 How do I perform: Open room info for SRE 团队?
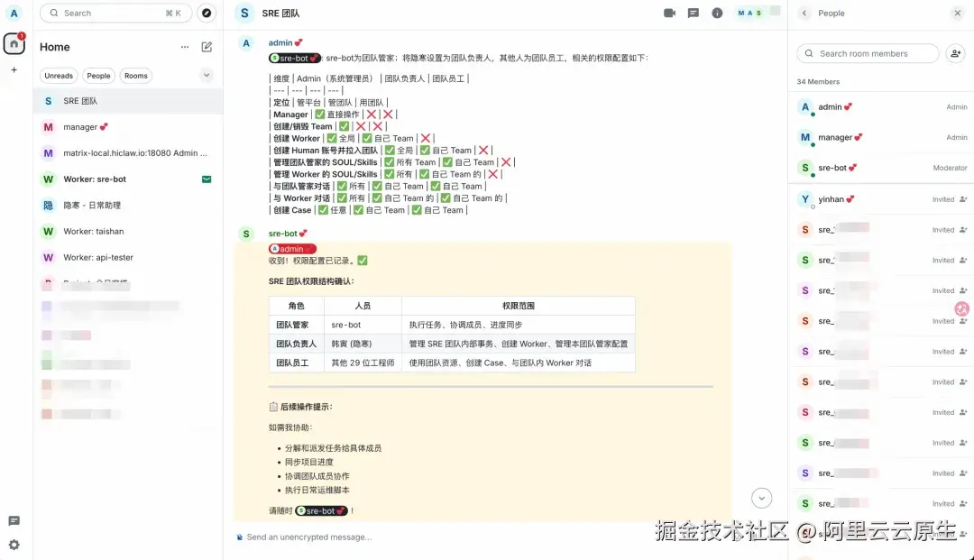click(x=717, y=13)
